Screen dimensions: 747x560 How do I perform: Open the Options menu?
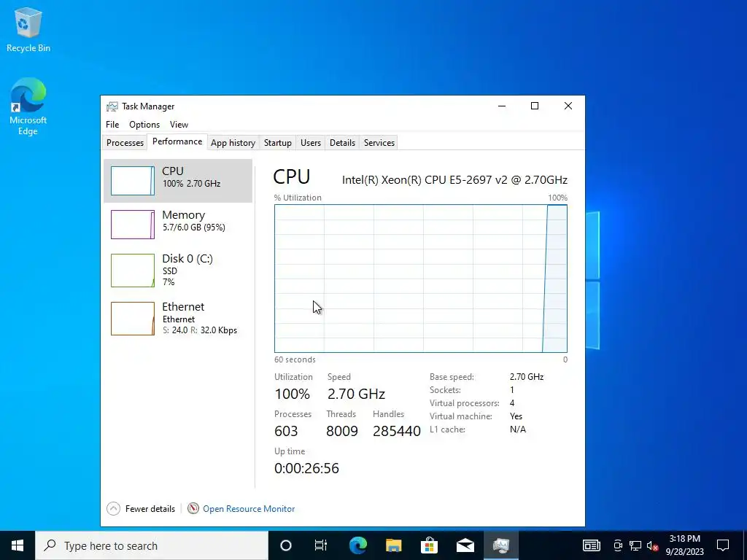click(144, 124)
